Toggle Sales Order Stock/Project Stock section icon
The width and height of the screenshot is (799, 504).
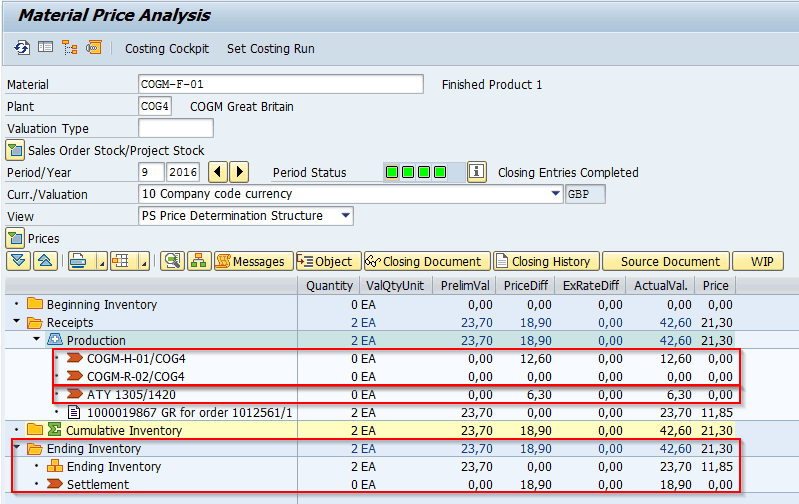[x=15, y=150]
